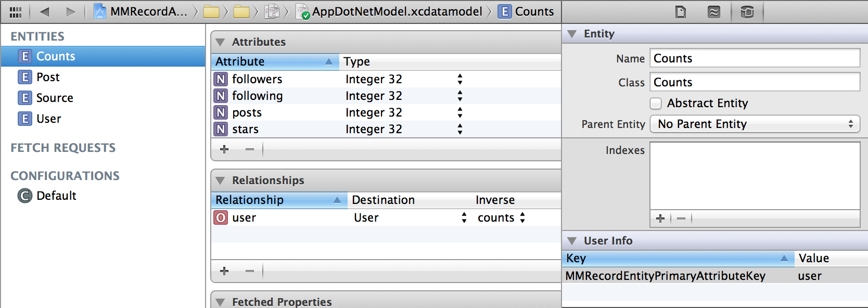Open the Data Model inspector icon
The image size is (868, 308).
point(747,11)
